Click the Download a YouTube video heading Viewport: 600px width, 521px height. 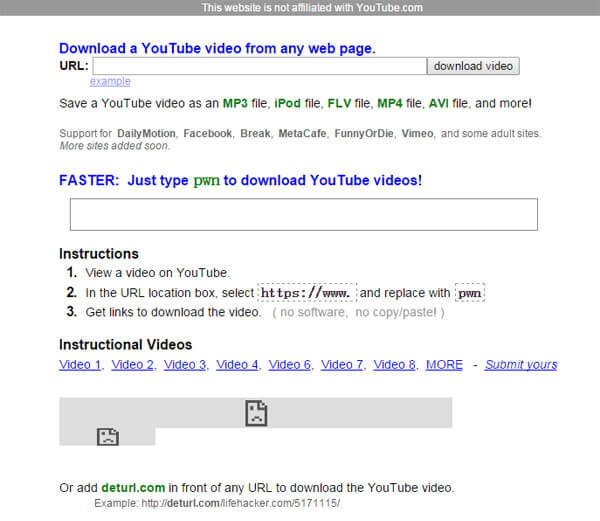coord(217,49)
